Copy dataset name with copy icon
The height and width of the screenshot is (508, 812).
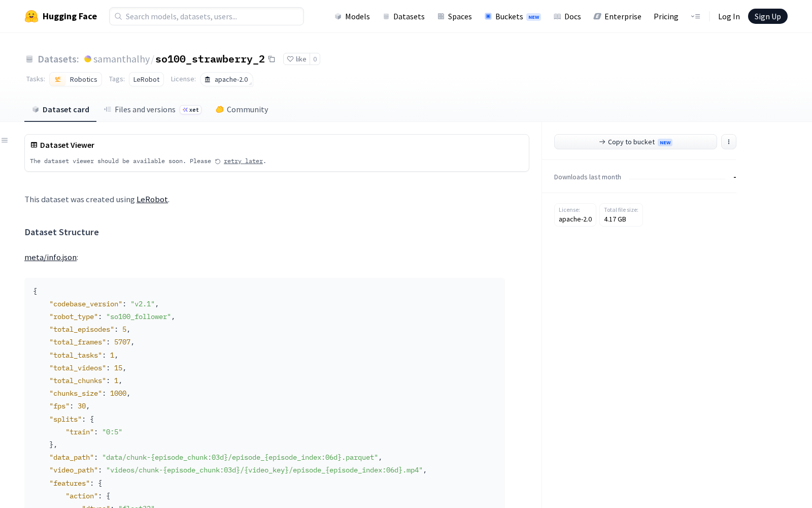pos(272,59)
